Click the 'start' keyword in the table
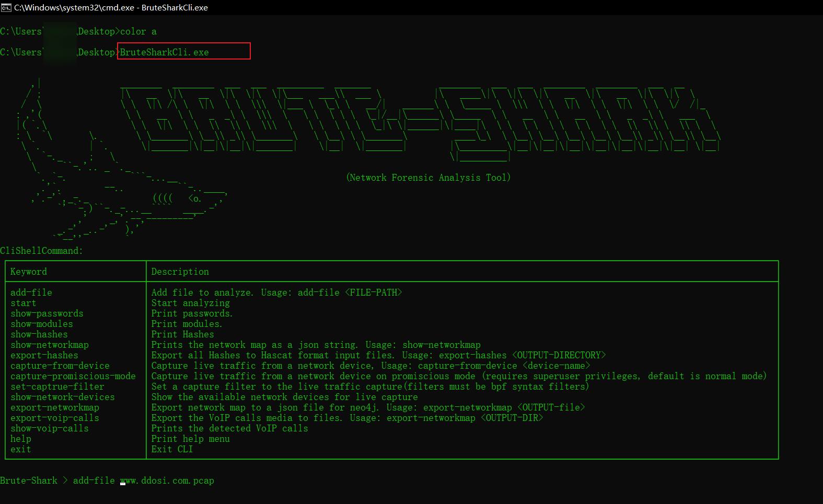Viewport: 823px width, 504px height. (24, 303)
